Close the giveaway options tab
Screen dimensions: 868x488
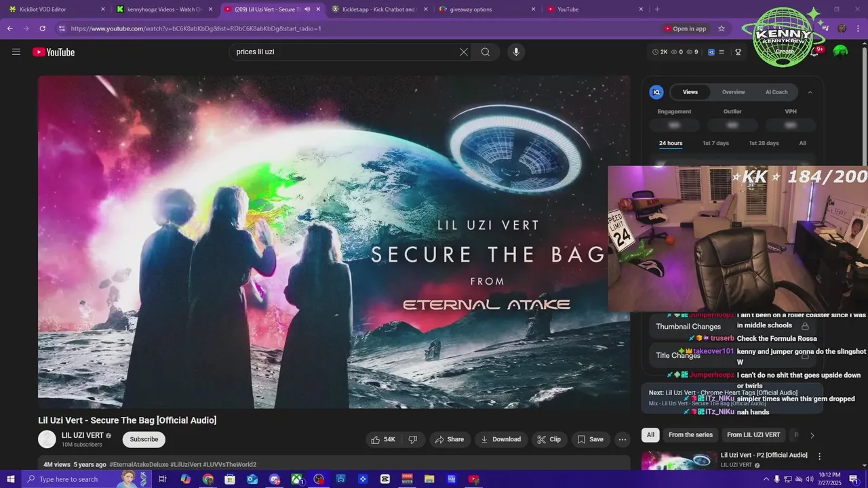533,9
